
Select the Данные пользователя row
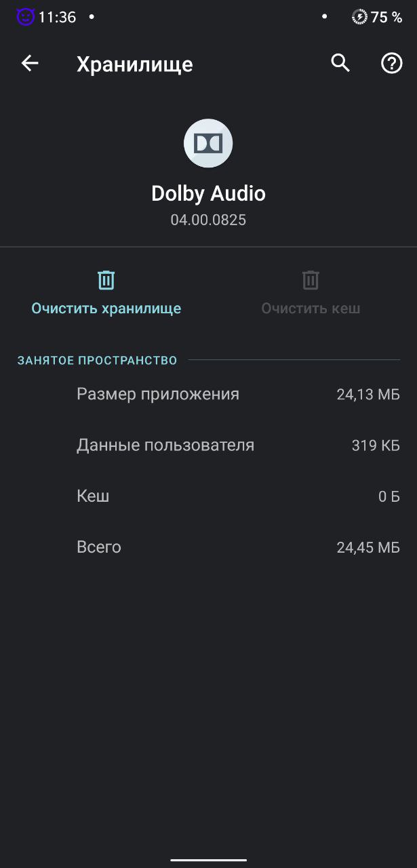(165, 445)
